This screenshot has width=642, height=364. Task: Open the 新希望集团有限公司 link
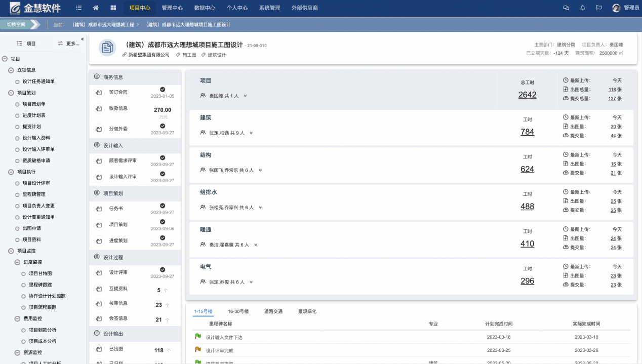(148, 55)
